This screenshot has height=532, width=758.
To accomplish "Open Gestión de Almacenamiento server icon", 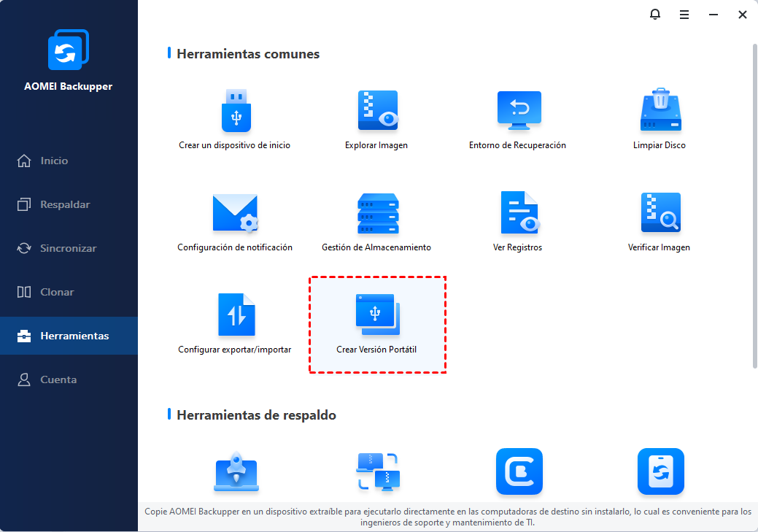I will click(x=378, y=213).
